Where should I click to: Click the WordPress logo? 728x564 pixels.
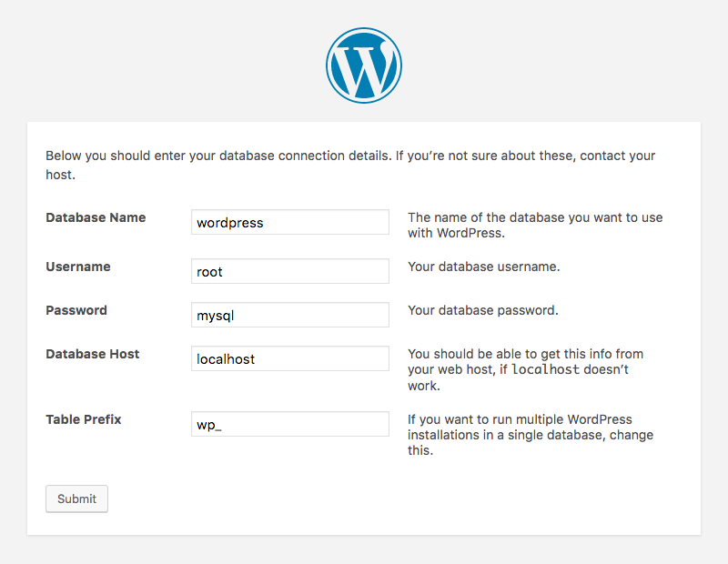pos(364,64)
